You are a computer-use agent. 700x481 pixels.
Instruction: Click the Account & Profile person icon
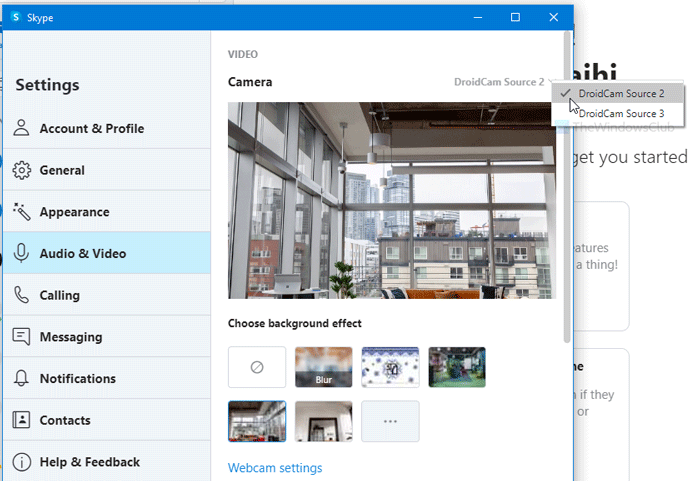[x=21, y=128]
